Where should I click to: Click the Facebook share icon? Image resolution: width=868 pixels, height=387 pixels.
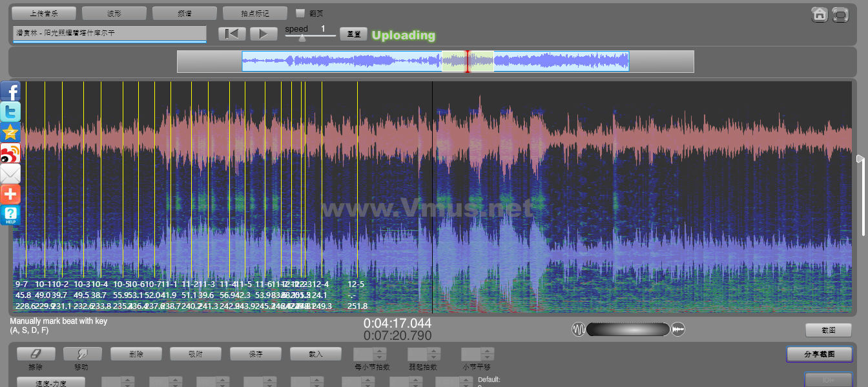[10, 92]
